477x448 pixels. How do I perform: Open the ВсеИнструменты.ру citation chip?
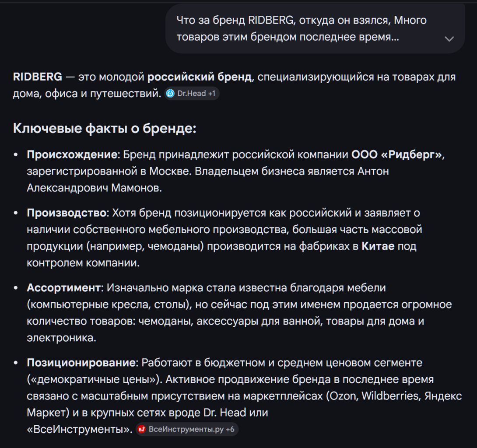click(186, 429)
